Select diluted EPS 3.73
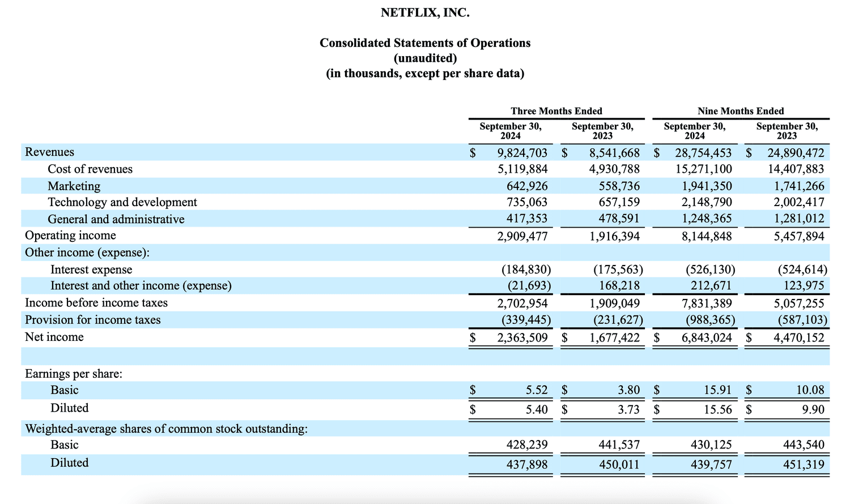Viewport: 850px width, 504px height. [x=628, y=409]
